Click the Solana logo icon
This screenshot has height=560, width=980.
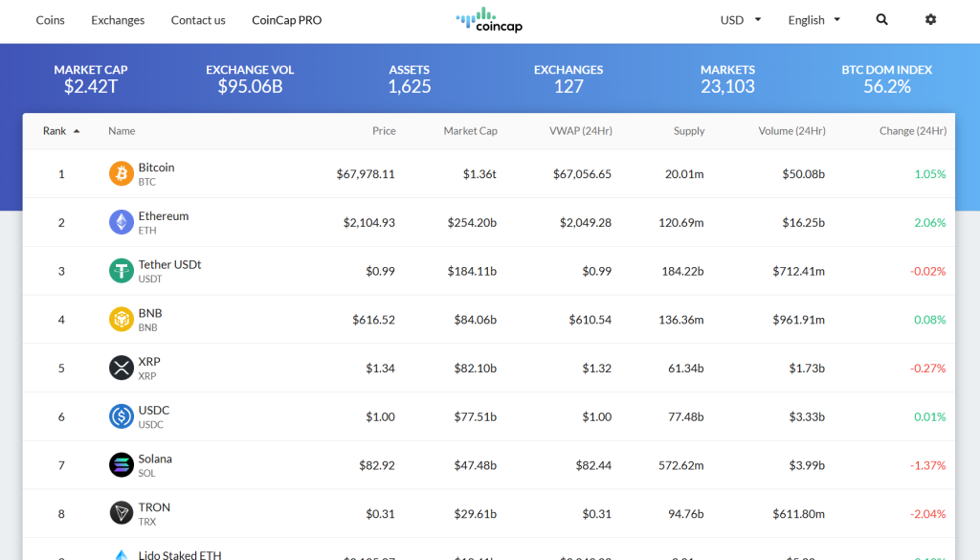tap(121, 465)
